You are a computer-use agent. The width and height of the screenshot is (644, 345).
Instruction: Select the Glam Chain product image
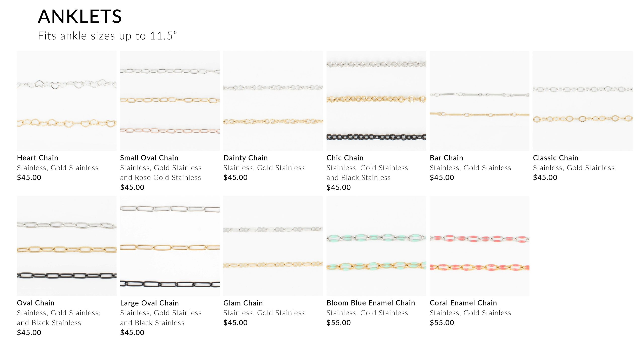(x=273, y=246)
